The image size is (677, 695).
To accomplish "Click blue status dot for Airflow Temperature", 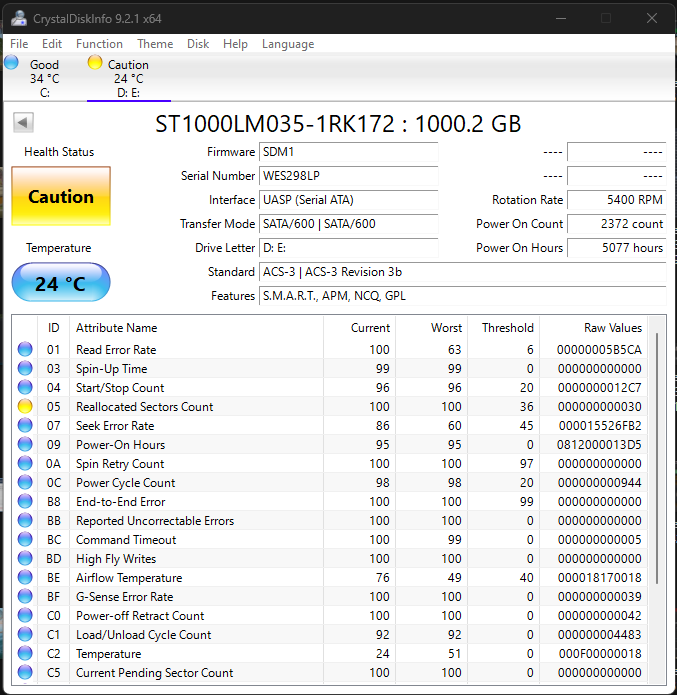I will (x=25, y=577).
